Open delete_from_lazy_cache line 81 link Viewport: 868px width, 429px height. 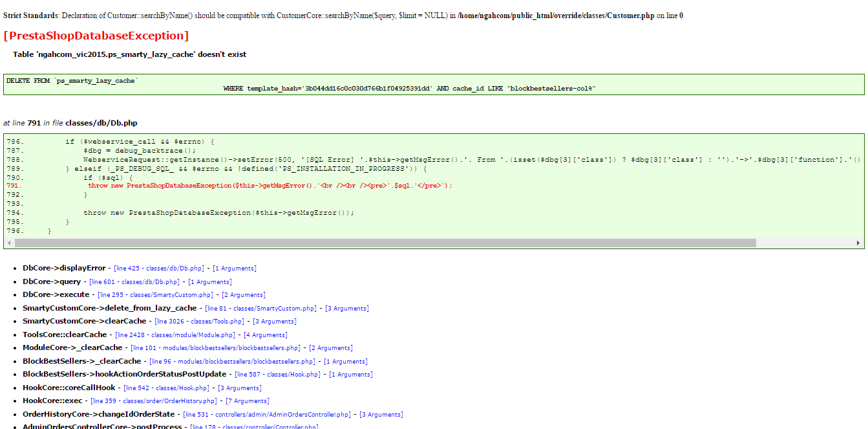261,308
